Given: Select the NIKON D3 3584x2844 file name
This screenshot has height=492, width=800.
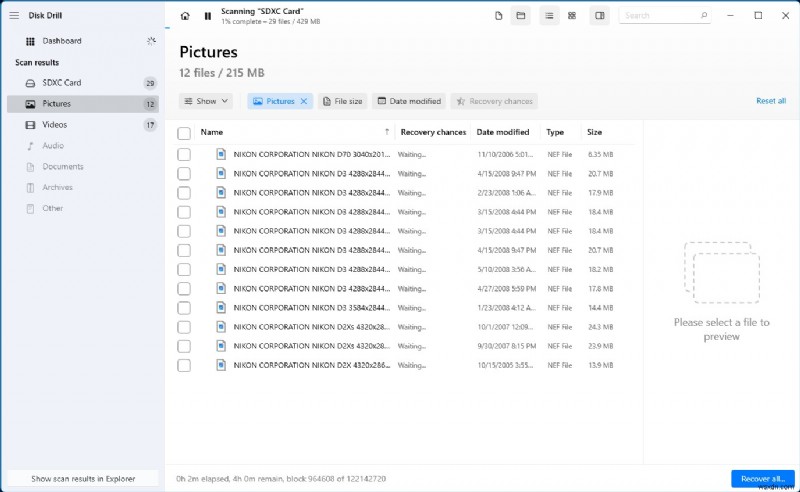Looking at the screenshot, I should 312,308.
